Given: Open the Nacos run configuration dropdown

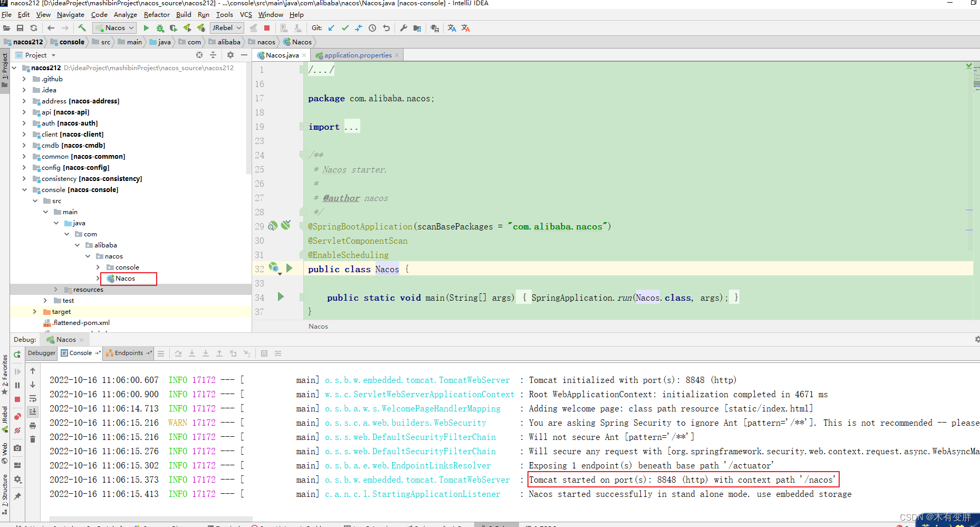Looking at the screenshot, I should [x=114, y=28].
